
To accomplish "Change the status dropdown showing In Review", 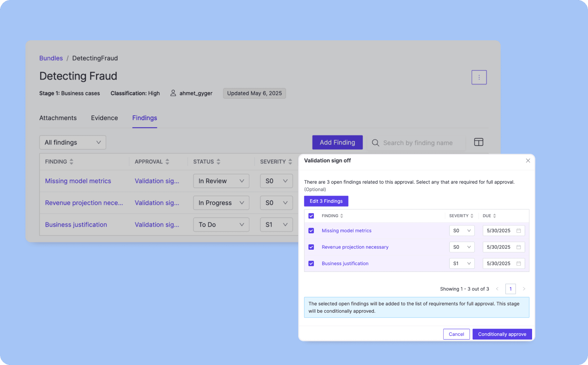I will (x=221, y=181).
